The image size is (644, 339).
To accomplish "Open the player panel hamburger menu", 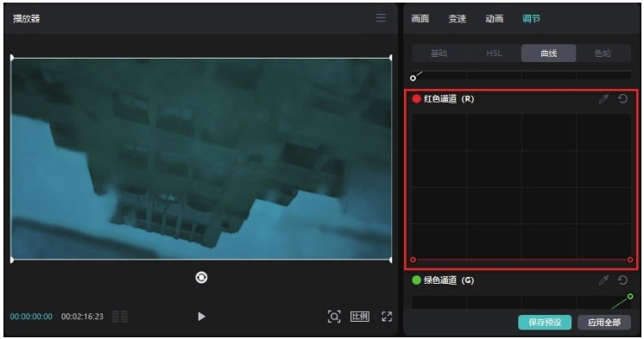I will [381, 18].
